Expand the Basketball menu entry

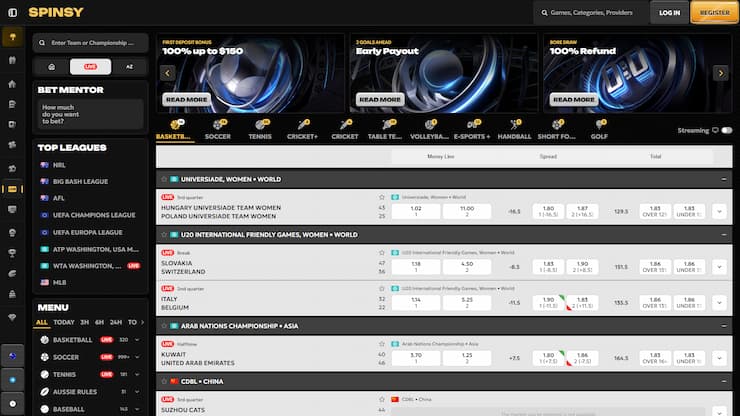coord(137,340)
